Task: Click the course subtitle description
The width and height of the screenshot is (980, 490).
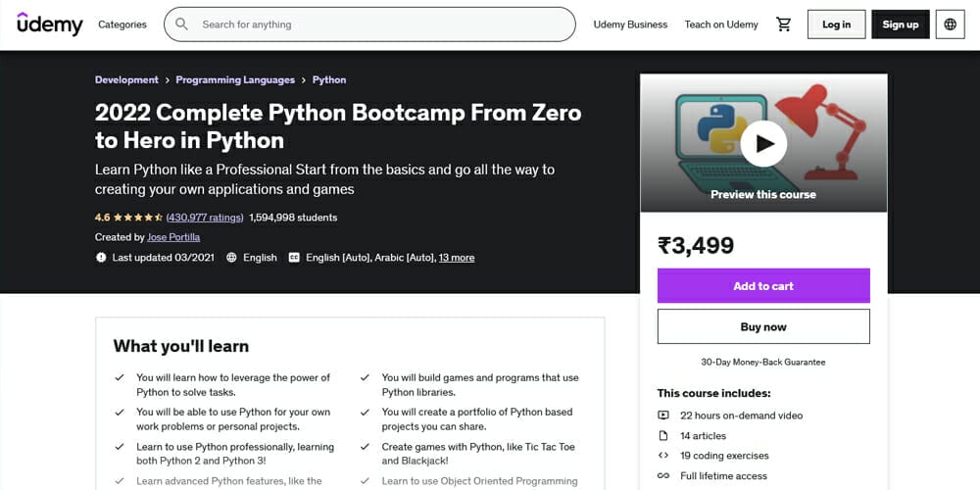Action: click(x=325, y=179)
